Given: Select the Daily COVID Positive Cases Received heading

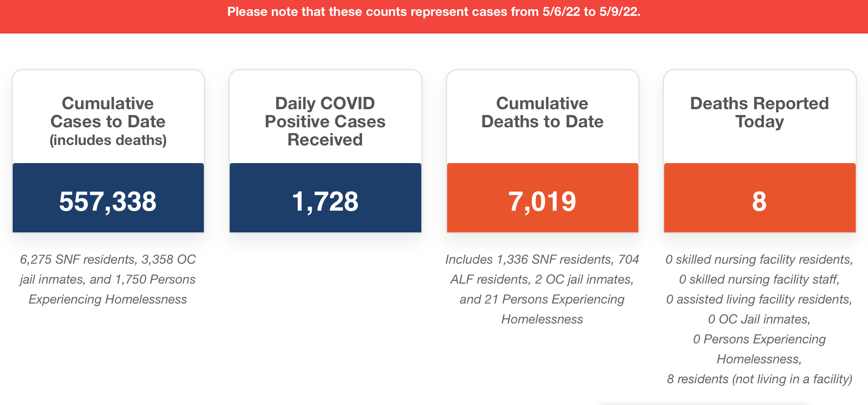Looking at the screenshot, I should [x=325, y=121].
